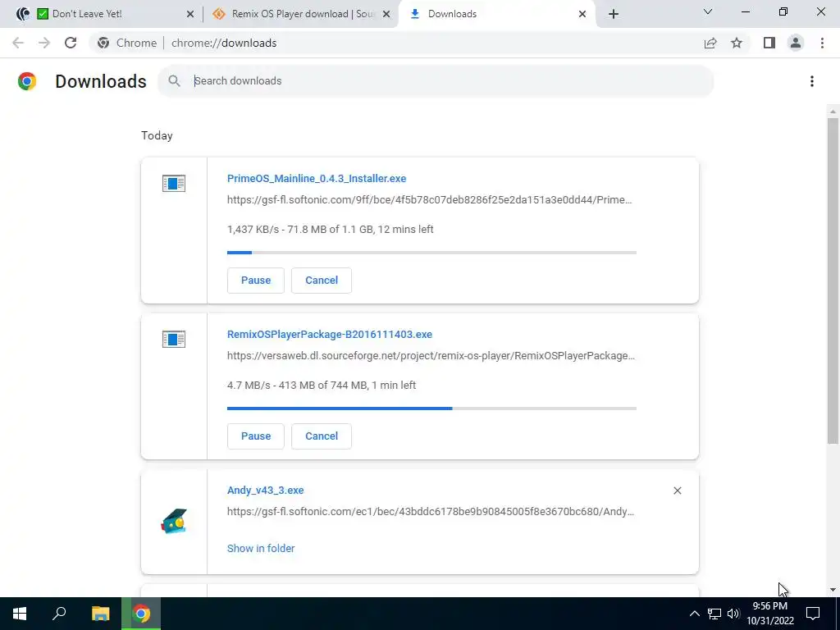The height and width of the screenshot is (630, 840).
Task: Go back with the browser back arrow
Action: click(x=18, y=43)
